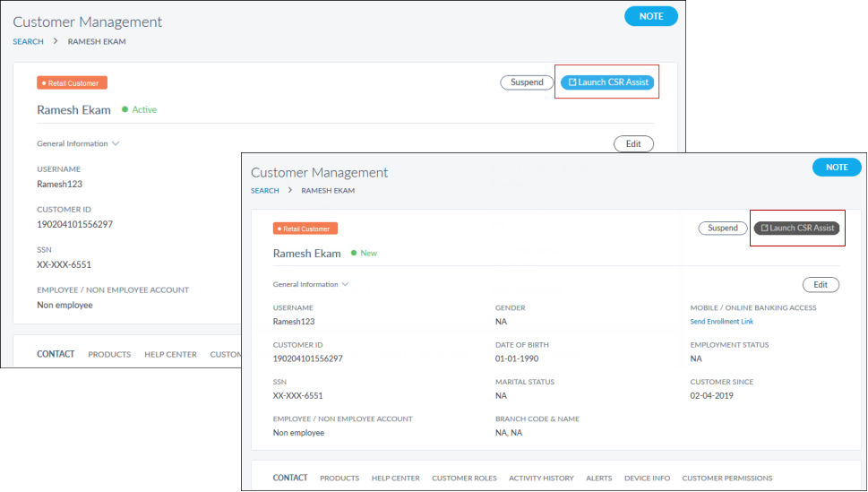The height and width of the screenshot is (492, 868).
Task: Collapse General Information in the New customer panel
Action: click(x=312, y=285)
